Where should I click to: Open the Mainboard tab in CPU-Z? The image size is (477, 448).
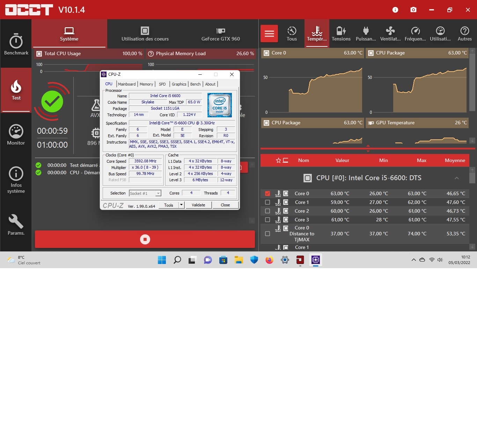coord(127,84)
